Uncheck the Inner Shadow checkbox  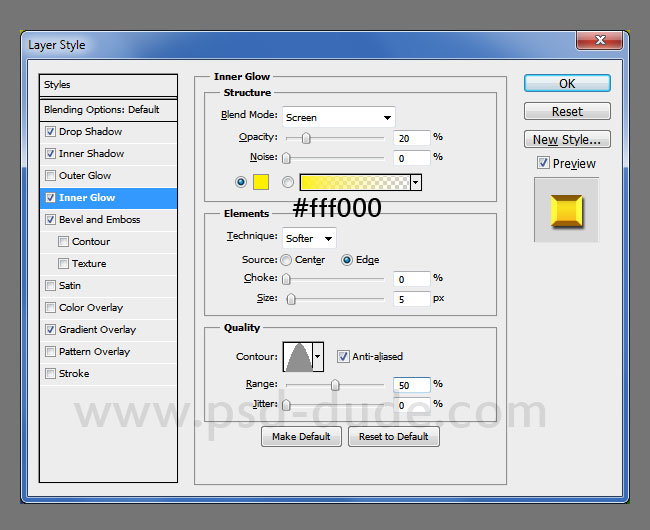click(50, 154)
